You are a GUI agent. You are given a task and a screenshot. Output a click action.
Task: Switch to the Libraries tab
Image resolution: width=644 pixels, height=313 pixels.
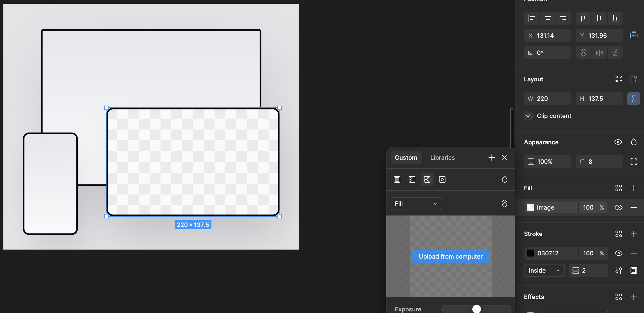tap(443, 158)
